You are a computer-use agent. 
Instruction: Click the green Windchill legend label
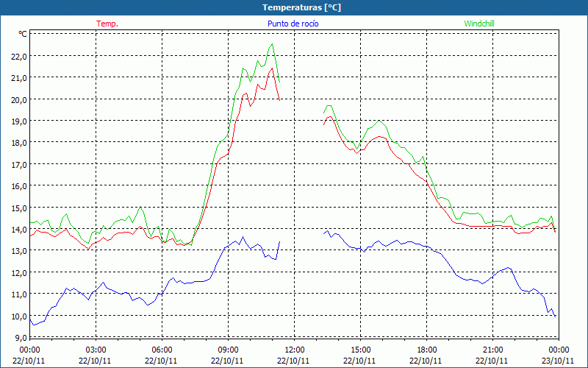coord(479,24)
